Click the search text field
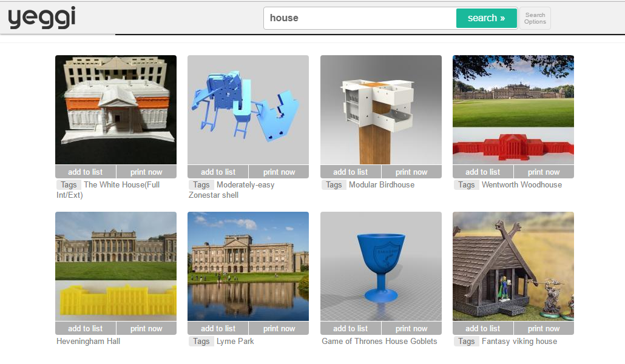The image size is (625, 364). [x=359, y=18]
